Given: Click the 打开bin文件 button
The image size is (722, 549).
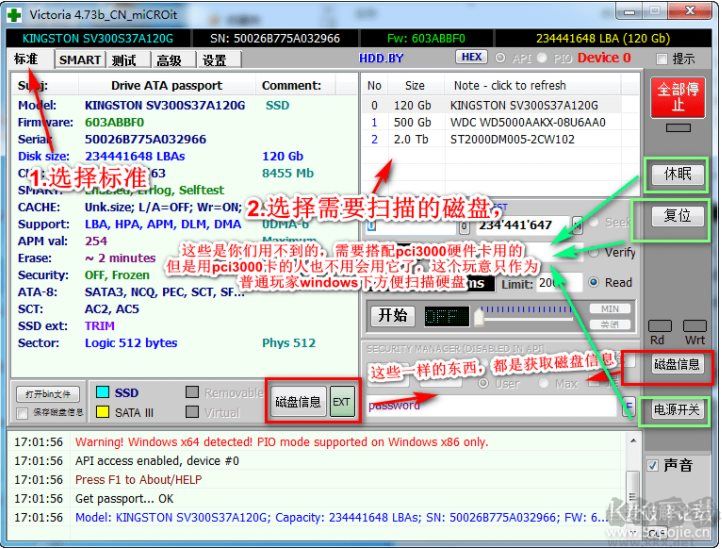Looking at the screenshot, I should point(48,394).
